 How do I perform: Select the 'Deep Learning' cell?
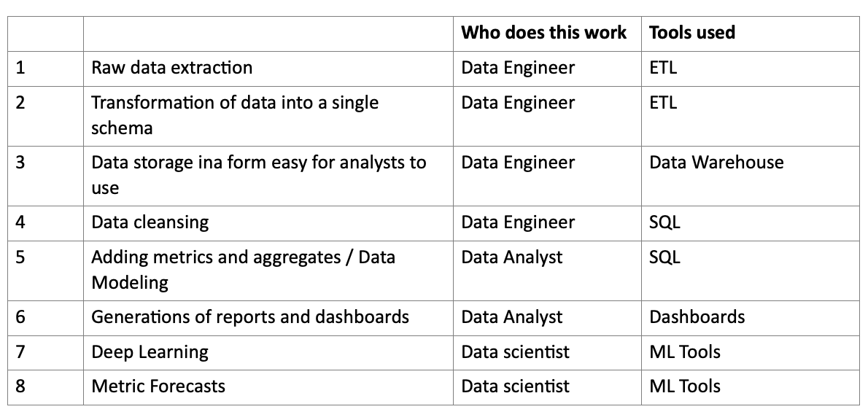click(268, 352)
